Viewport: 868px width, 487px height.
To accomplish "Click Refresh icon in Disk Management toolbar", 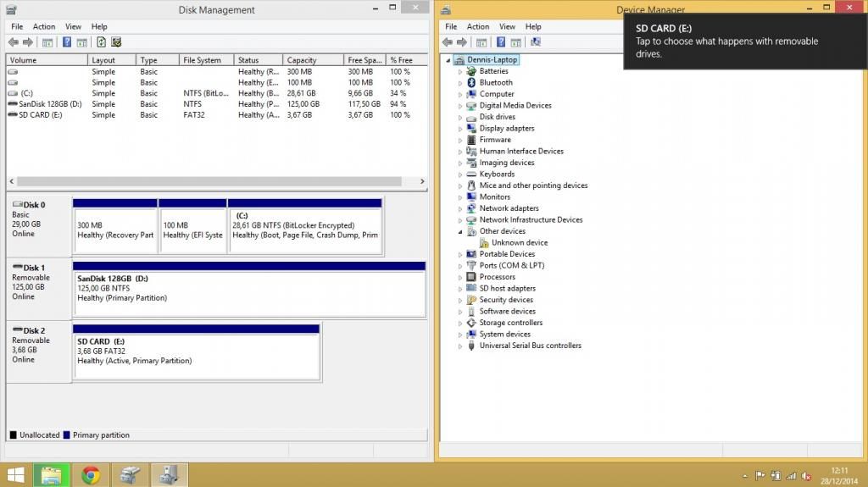I will tap(102, 42).
